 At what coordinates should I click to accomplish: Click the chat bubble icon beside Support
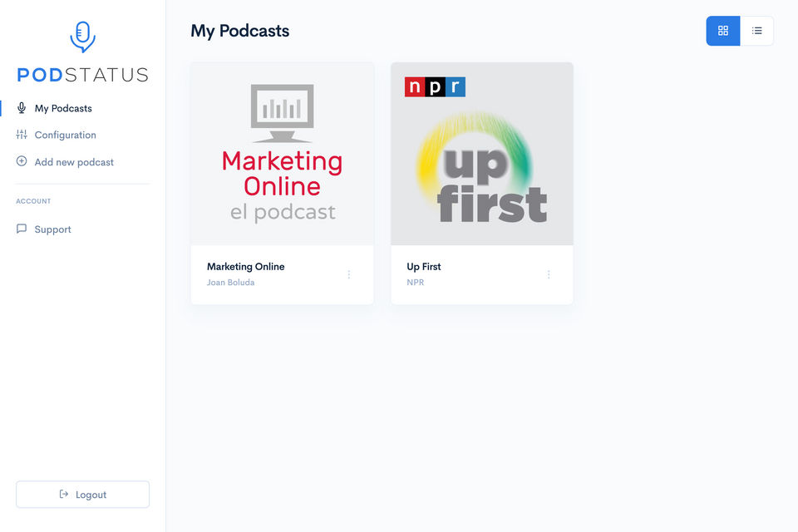pos(22,229)
